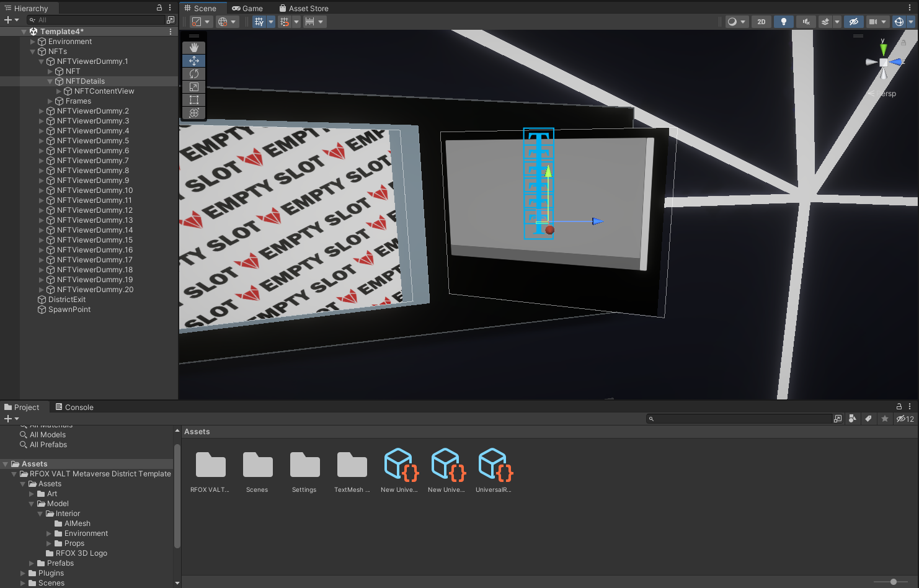
Task: Click the tool handle global rotation button
Action: coord(227,22)
